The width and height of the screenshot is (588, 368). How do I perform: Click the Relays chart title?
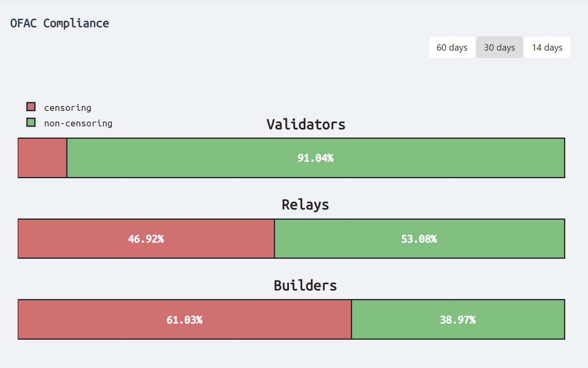click(305, 205)
